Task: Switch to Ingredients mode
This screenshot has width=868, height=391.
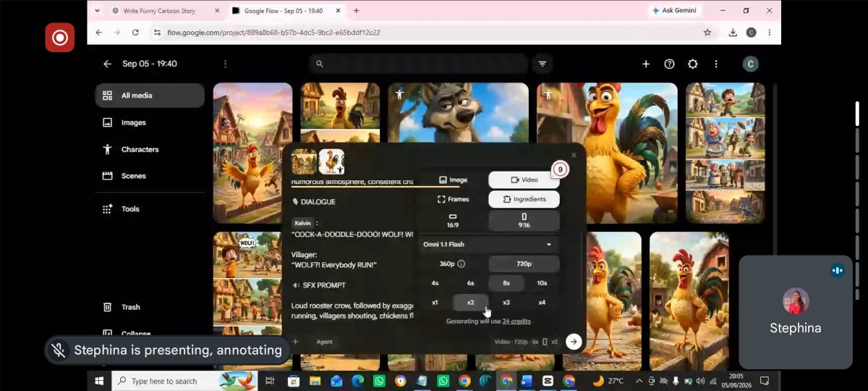Action: tap(524, 199)
